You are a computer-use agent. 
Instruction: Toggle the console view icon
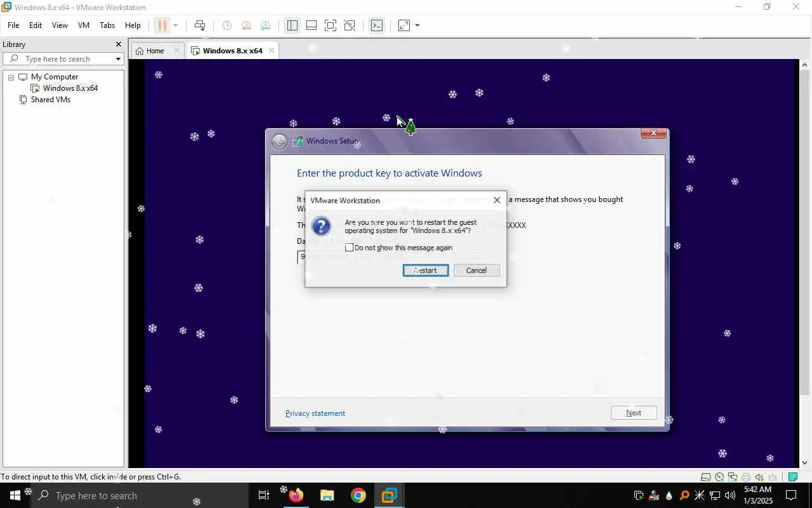tap(377, 25)
